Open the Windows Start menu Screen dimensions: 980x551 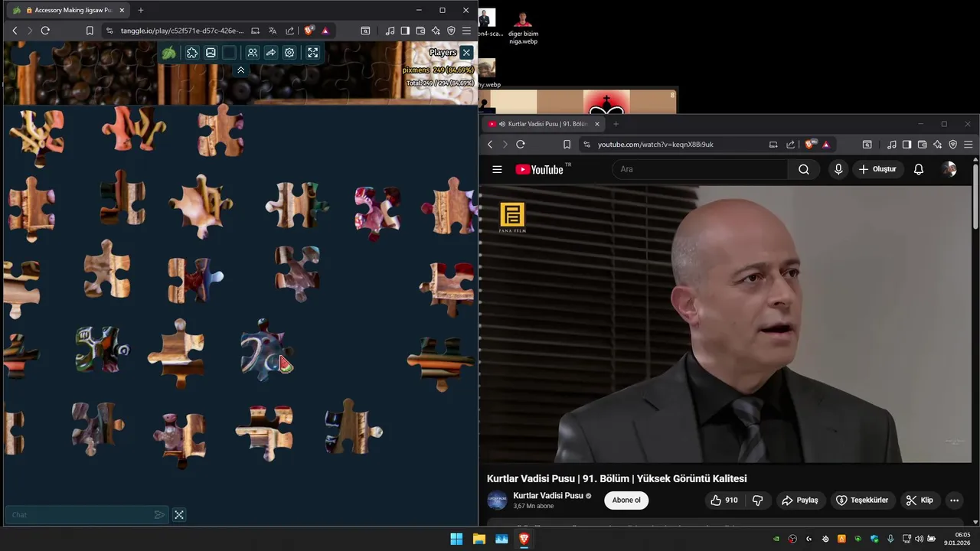coord(456,539)
